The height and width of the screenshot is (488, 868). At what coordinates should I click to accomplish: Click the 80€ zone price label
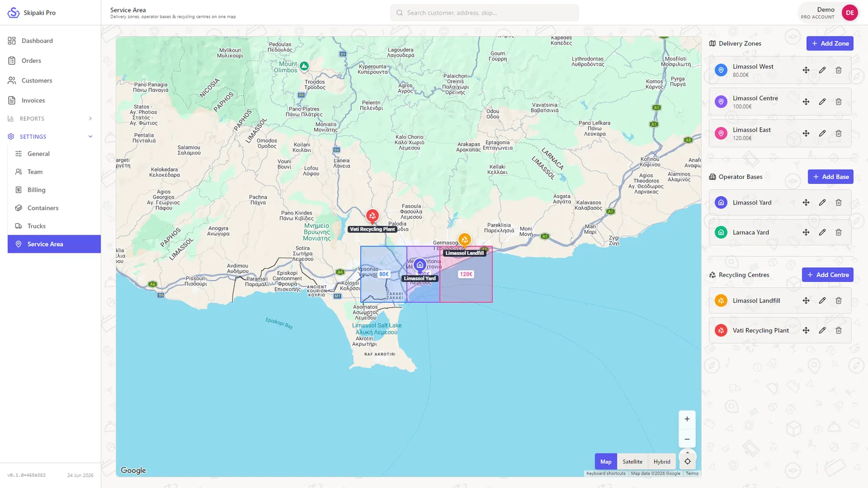coord(384,274)
